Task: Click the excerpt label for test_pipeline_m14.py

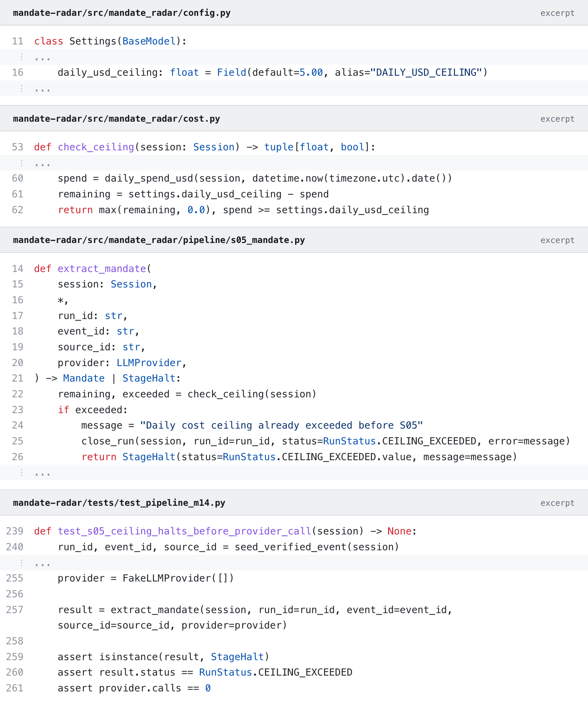Action: point(557,503)
